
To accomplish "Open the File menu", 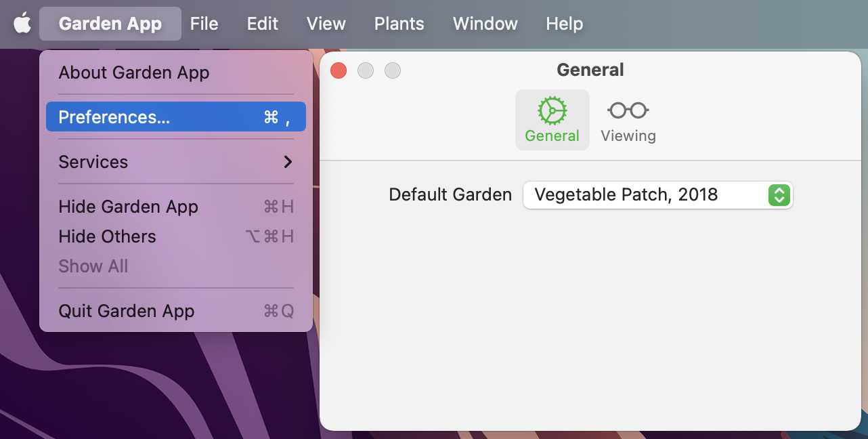I will click(x=204, y=24).
